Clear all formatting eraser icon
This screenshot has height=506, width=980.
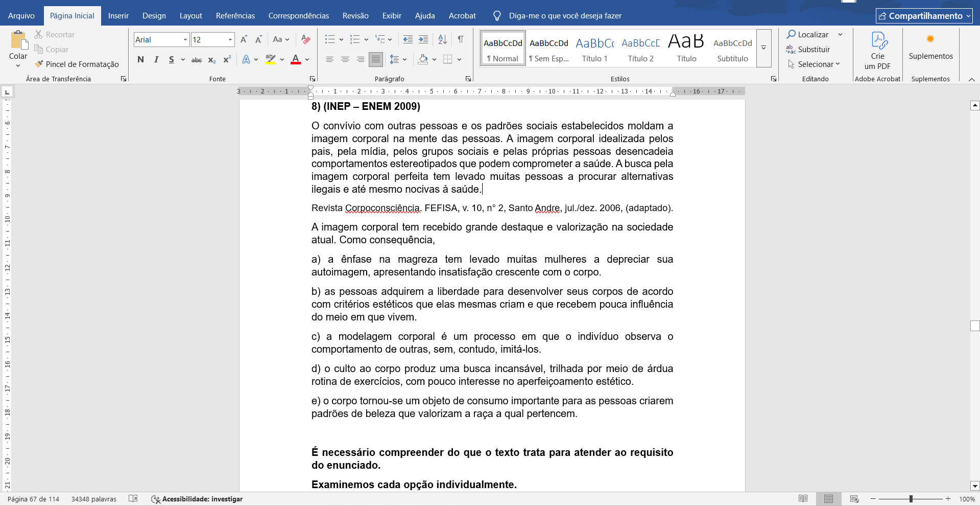pos(306,39)
